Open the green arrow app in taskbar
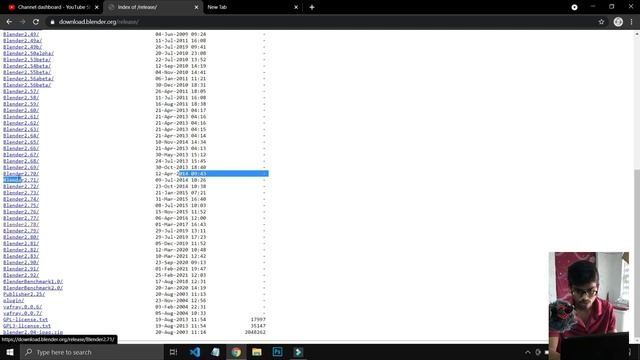Image resolution: width=640 pixels, height=360 pixels. 298,352
